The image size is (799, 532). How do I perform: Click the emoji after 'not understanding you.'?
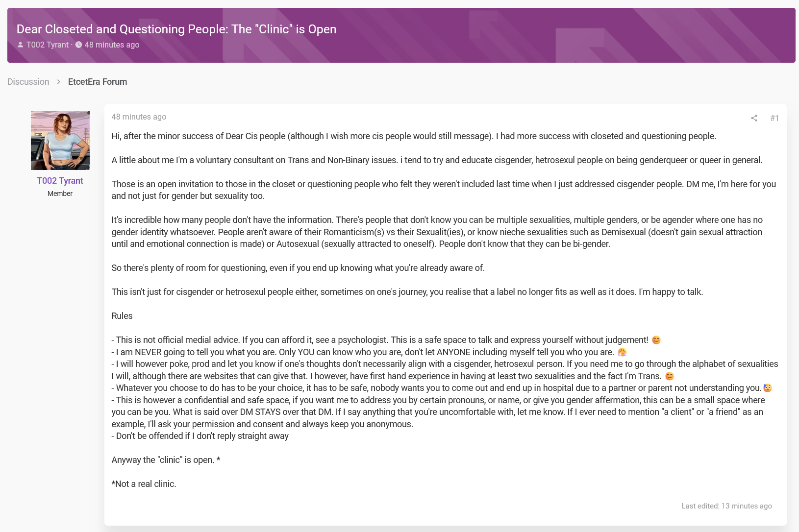tap(768, 388)
